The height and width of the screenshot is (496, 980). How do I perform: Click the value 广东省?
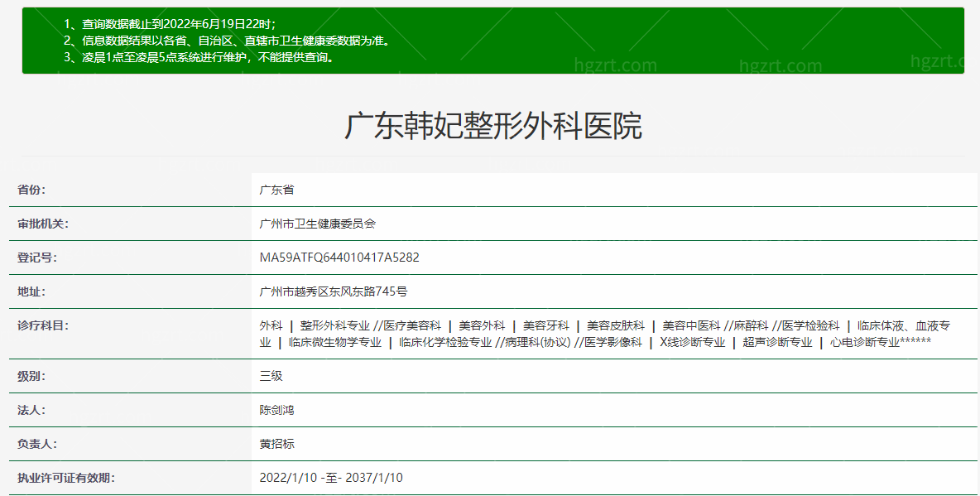277,190
